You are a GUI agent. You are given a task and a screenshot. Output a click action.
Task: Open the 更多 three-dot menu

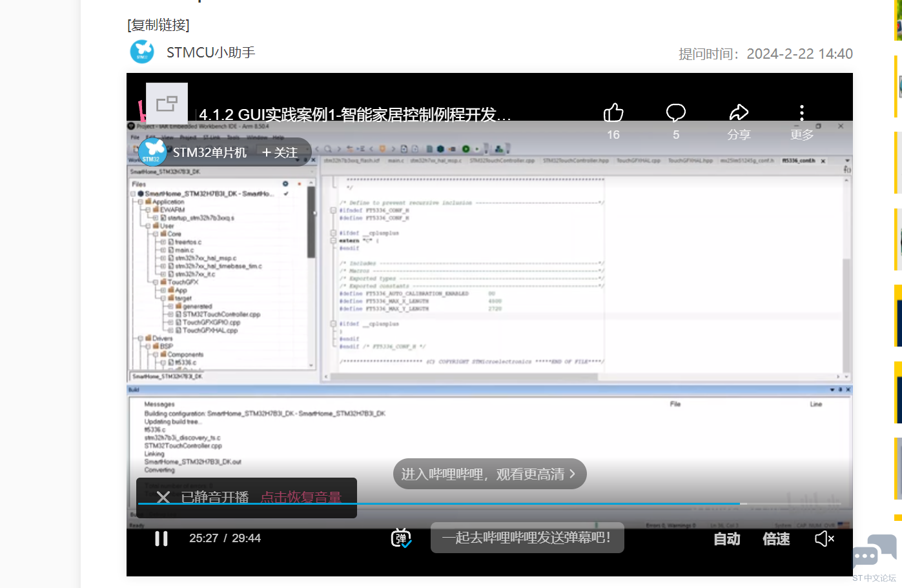tap(802, 113)
